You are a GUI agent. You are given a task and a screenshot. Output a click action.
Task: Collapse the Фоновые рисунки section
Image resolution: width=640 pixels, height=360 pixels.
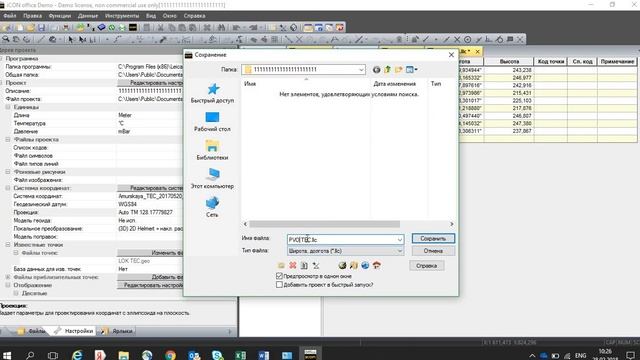[x=8, y=172]
